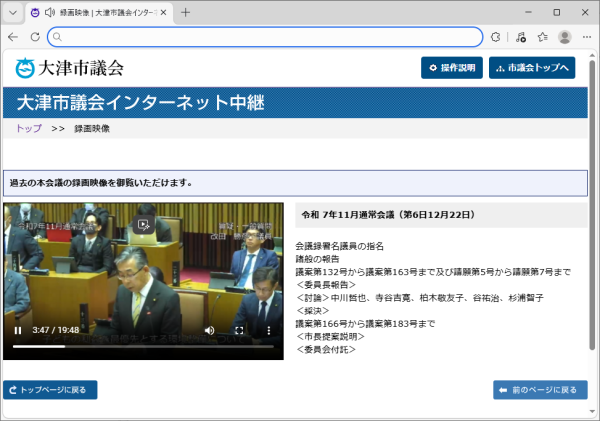
Task: Click トップページに戻る button
Action: [x=51, y=389]
